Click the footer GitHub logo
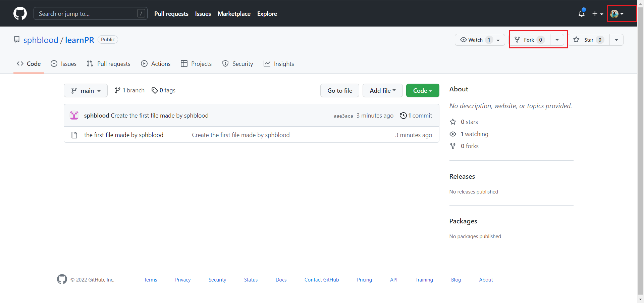 click(x=62, y=279)
